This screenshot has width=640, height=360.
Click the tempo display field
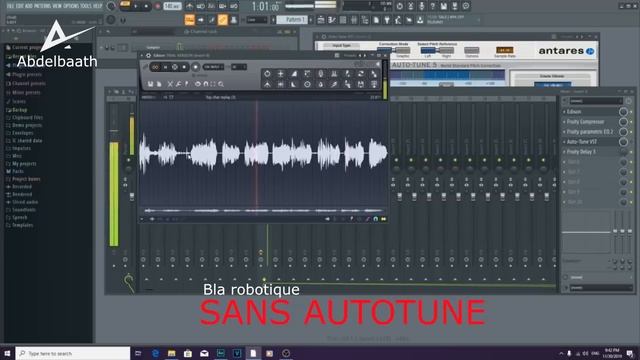click(172, 6)
